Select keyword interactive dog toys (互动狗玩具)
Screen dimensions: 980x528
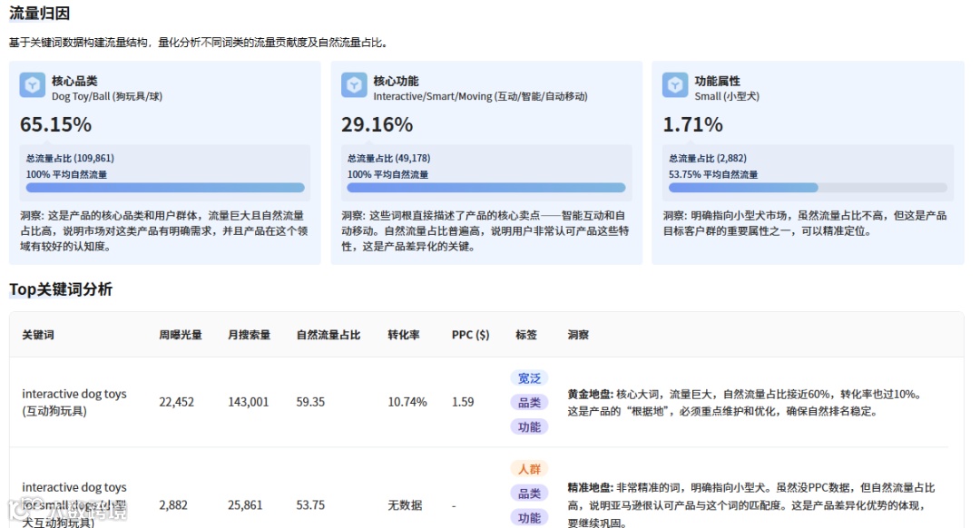(x=74, y=403)
